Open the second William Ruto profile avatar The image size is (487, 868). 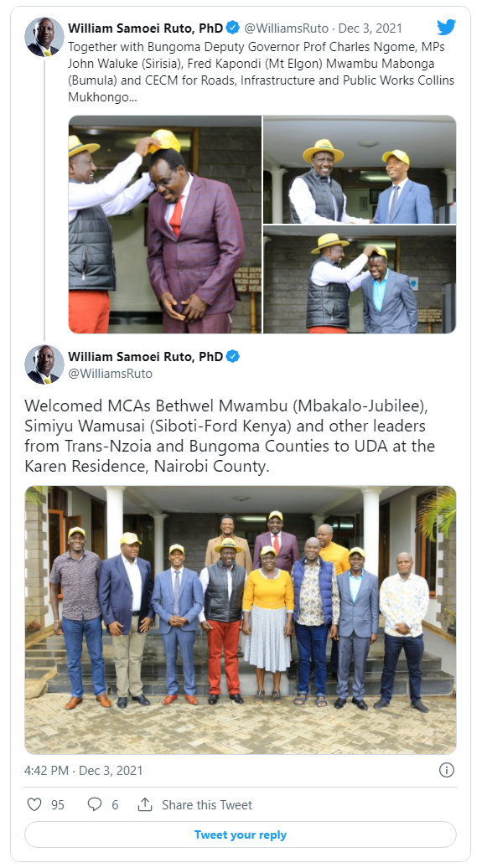(44, 364)
